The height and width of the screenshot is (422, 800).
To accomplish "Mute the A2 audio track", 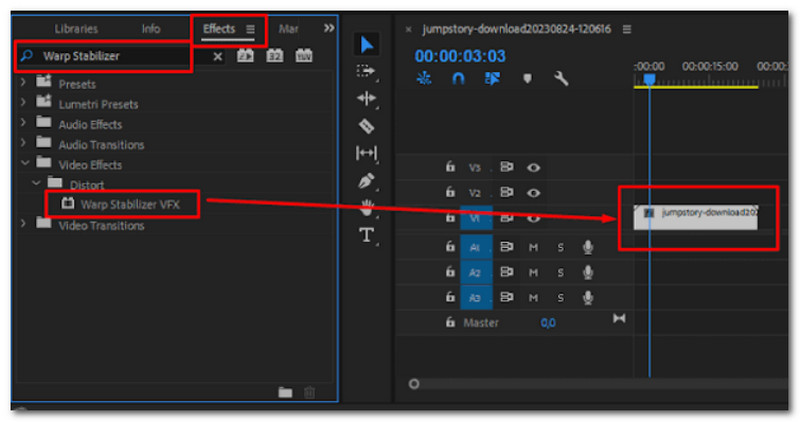I will click(x=533, y=272).
